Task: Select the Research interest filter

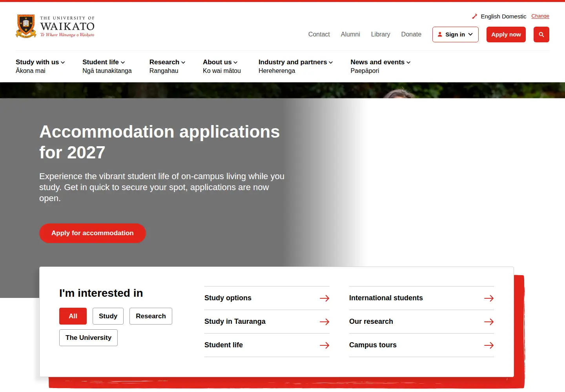Action: click(x=151, y=316)
